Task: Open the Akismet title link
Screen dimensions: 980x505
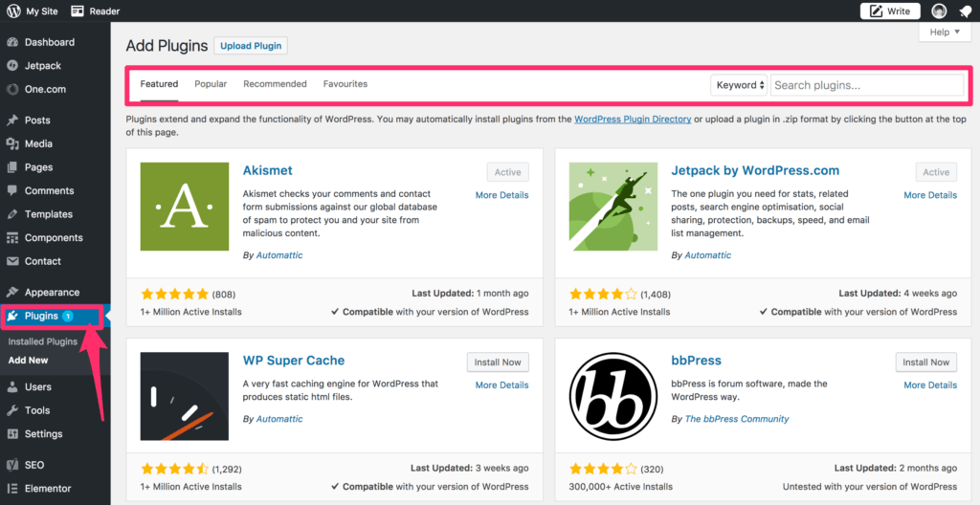Action: tap(268, 170)
